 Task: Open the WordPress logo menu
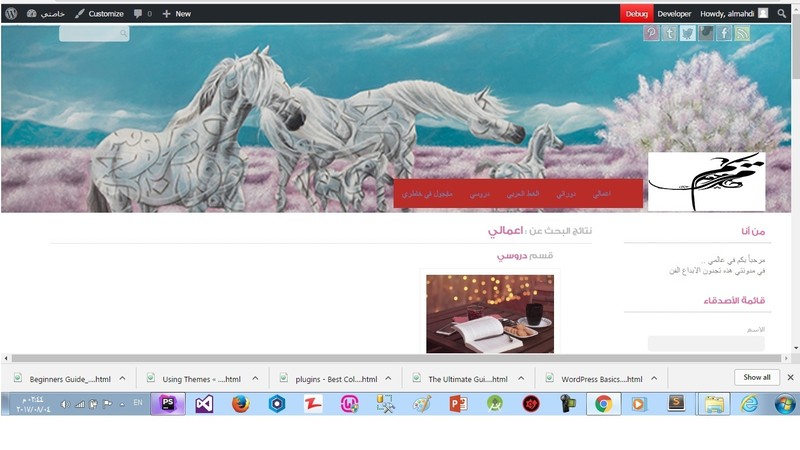pyautogui.click(x=11, y=14)
